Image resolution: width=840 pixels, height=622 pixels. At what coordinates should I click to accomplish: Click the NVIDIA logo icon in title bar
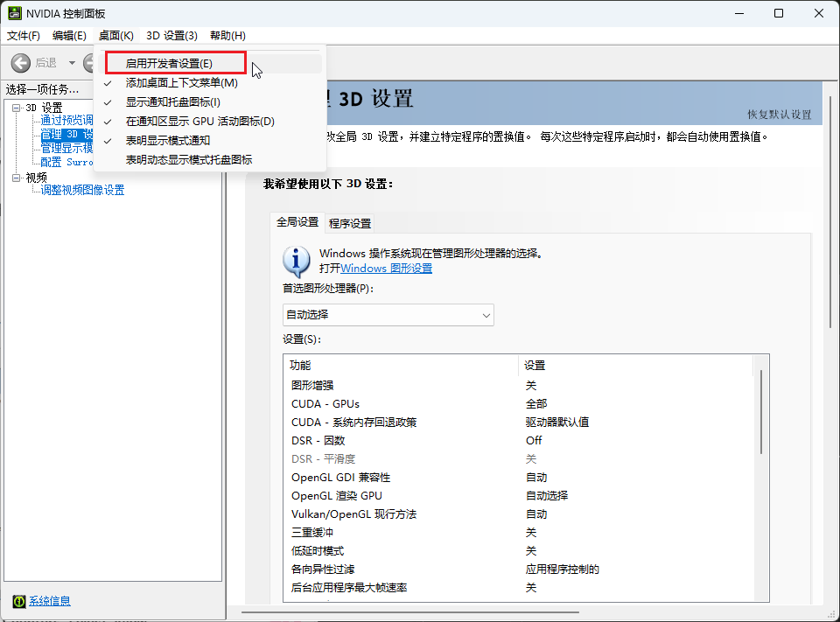point(15,13)
